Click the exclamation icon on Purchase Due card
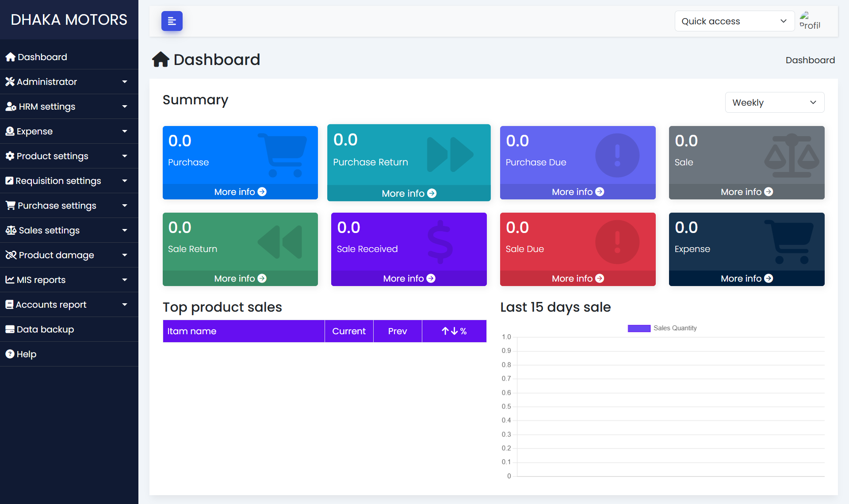The image size is (849, 504). [617, 155]
